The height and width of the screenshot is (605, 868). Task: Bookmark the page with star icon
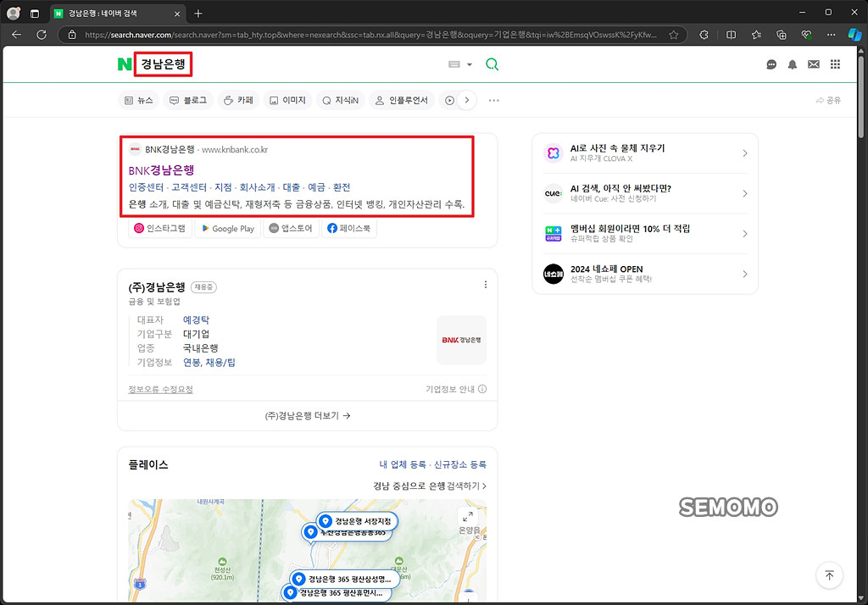(673, 35)
